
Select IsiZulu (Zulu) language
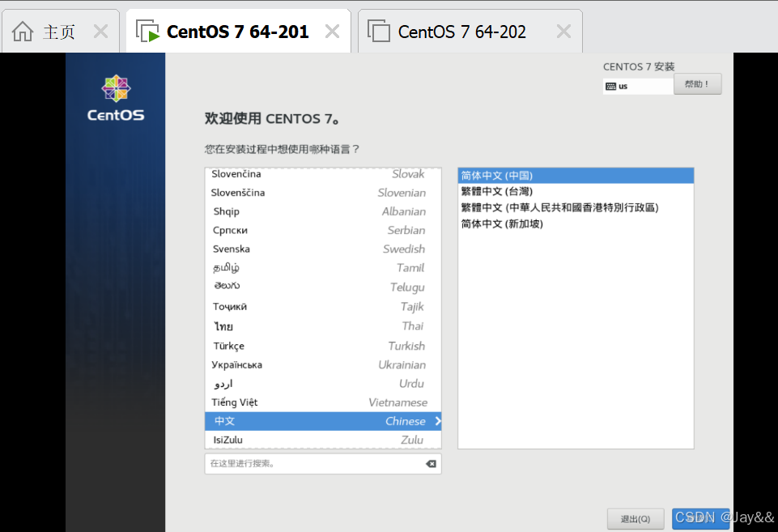click(x=323, y=440)
